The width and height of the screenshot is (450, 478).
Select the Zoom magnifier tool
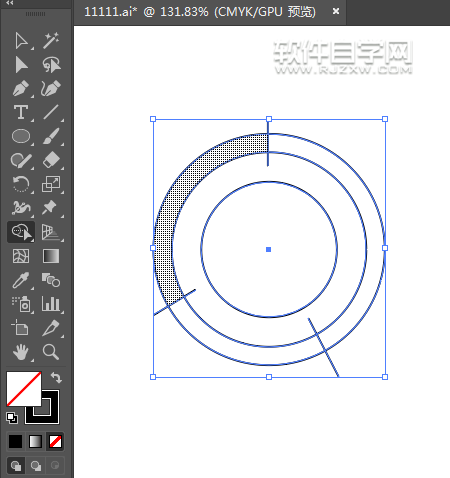[x=51, y=352]
